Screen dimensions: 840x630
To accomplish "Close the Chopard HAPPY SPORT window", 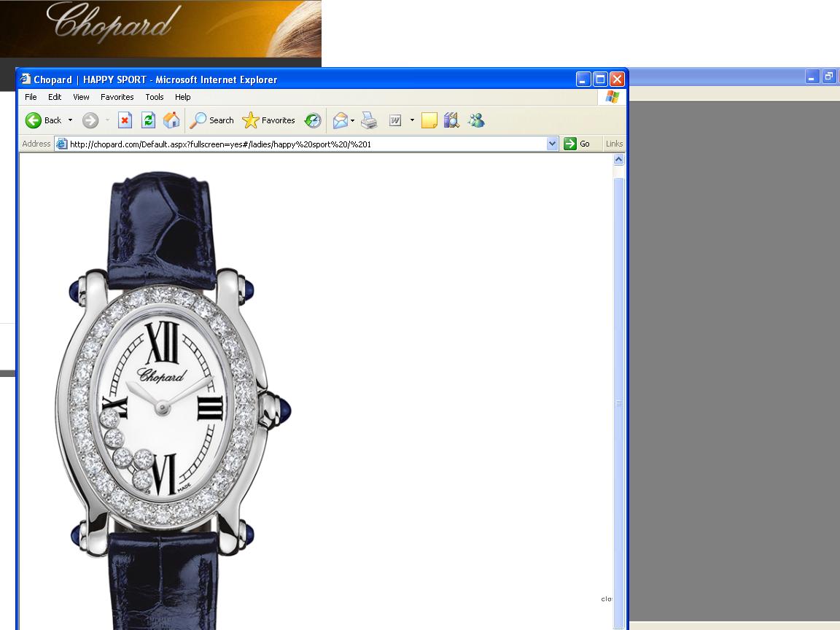I will coord(617,79).
